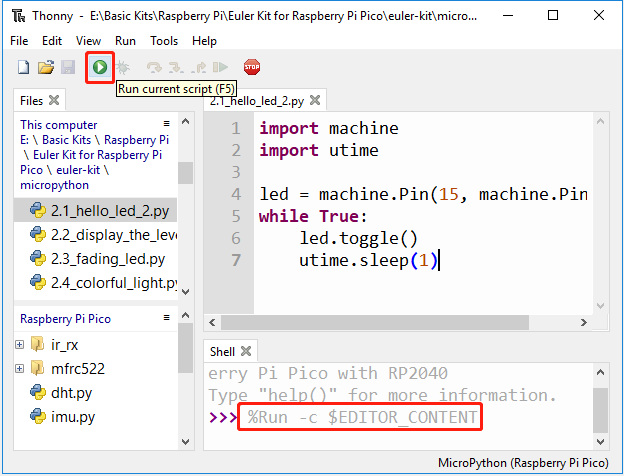Click the editor horizontal scrollbar thumb
Image resolution: width=624 pixels, height=476 pixels.
pyautogui.click(x=375, y=322)
